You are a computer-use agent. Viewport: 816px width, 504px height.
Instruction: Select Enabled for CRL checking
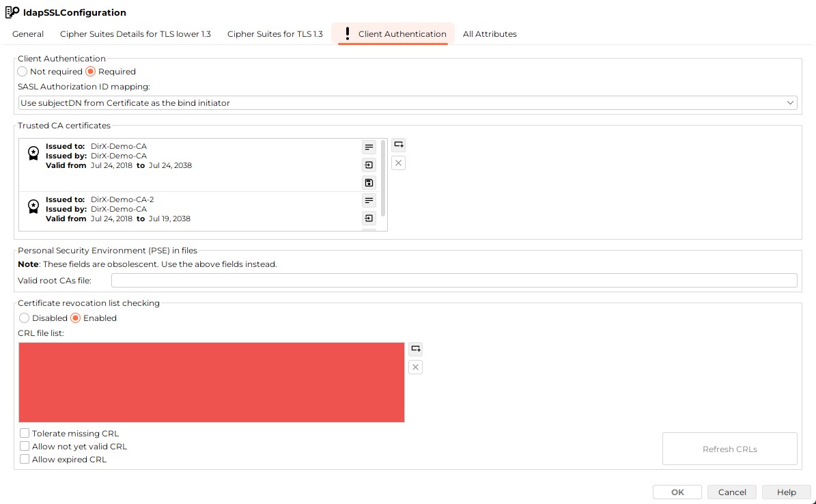(x=76, y=318)
